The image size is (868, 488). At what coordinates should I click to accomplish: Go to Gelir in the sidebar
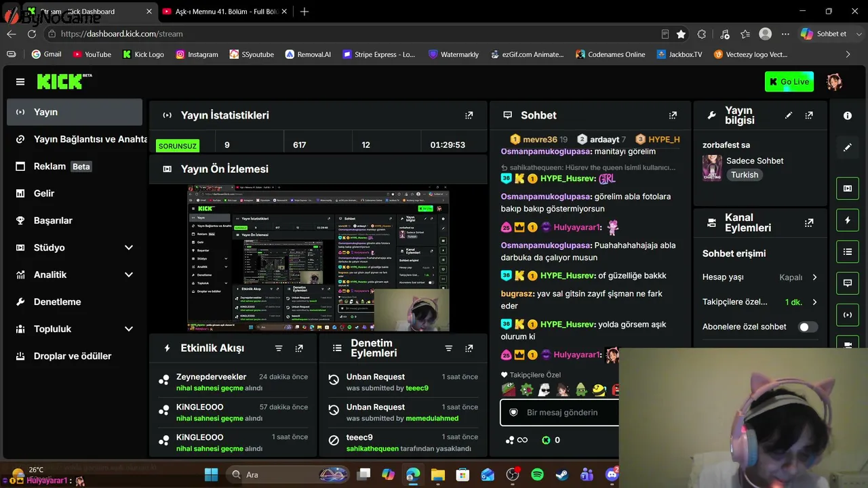click(75, 193)
